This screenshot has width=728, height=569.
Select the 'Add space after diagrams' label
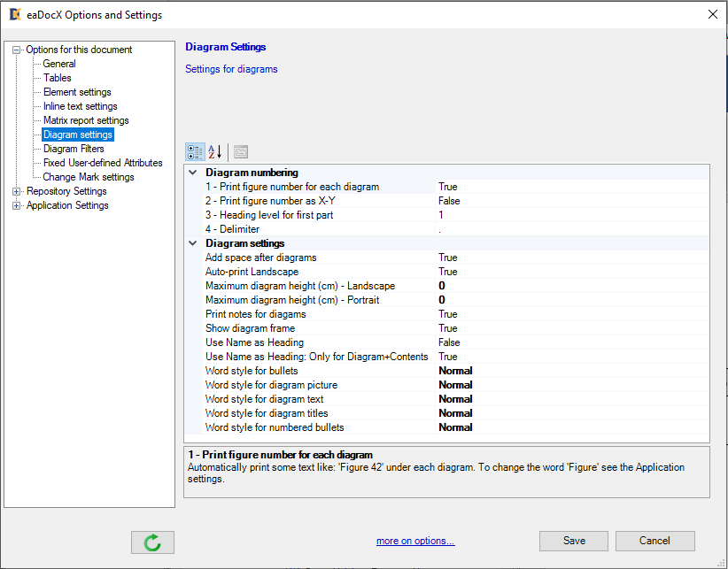click(x=261, y=258)
